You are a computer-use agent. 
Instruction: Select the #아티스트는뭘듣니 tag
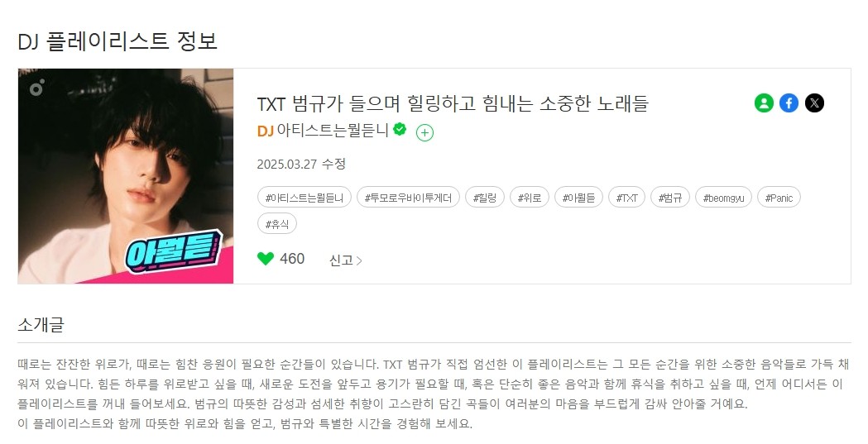coord(305,198)
